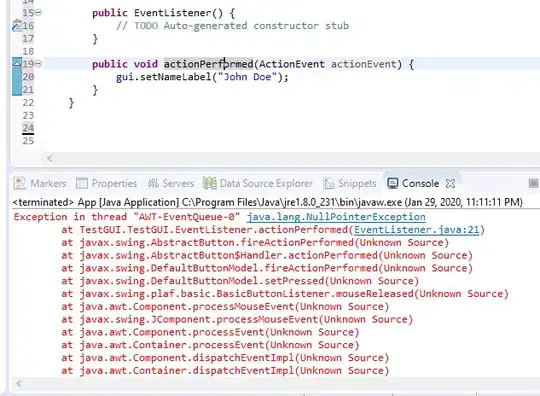Image resolution: width=540 pixels, height=396 pixels.
Task: Click the Console monitor icon
Action: 393,183
